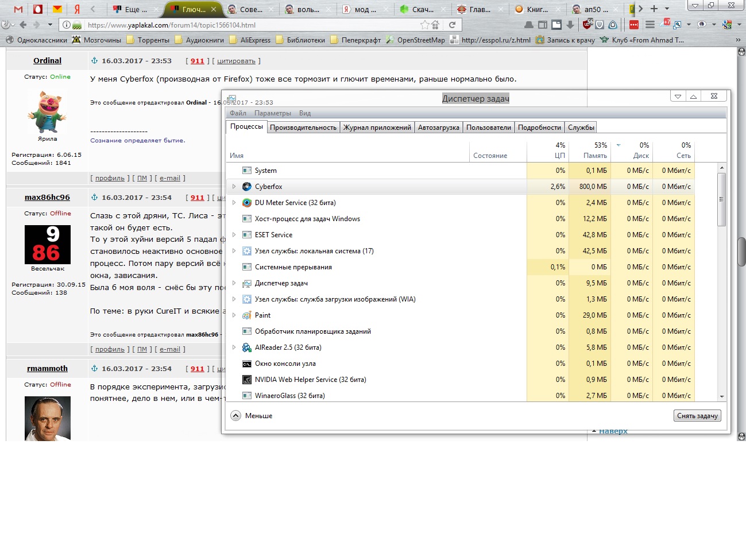Open the Автозагрузка tab
This screenshot has height=560, width=746.
[439, 128]
